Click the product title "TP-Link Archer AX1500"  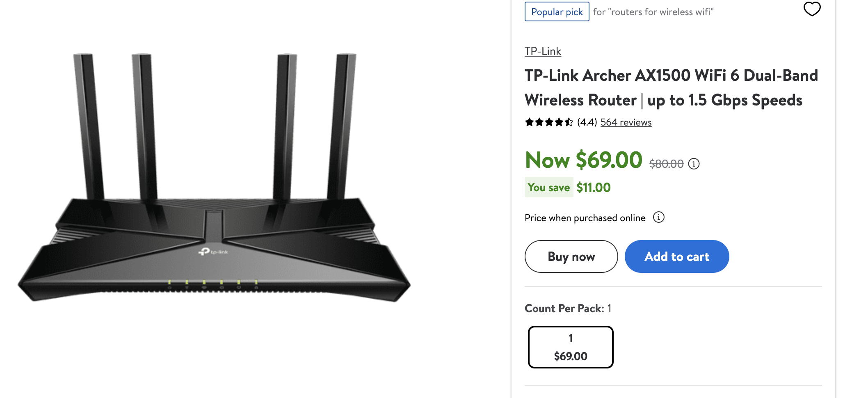(x=671, y=88)
